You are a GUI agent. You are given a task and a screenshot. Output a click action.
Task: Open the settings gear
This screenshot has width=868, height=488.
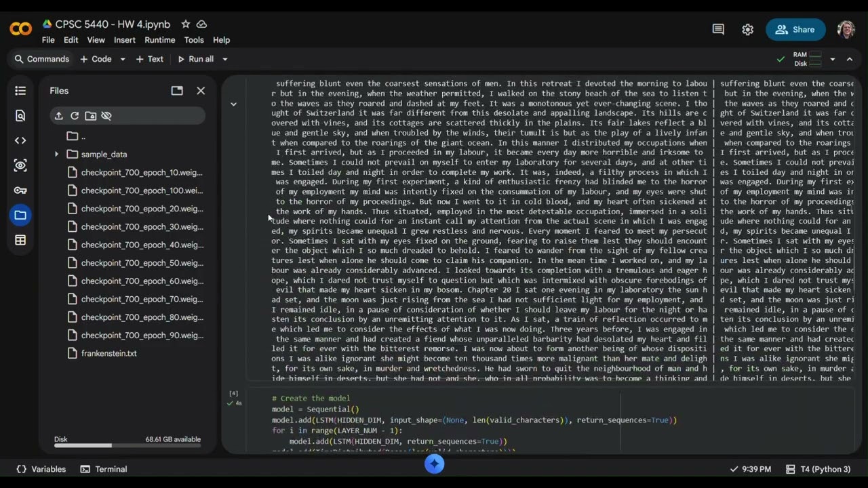tap(747, 29)
